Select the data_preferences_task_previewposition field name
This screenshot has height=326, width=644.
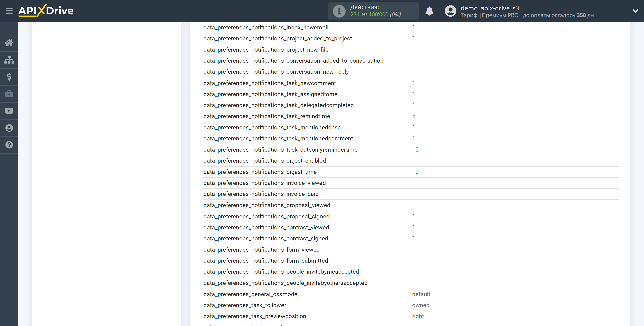(x=255, y=316)
